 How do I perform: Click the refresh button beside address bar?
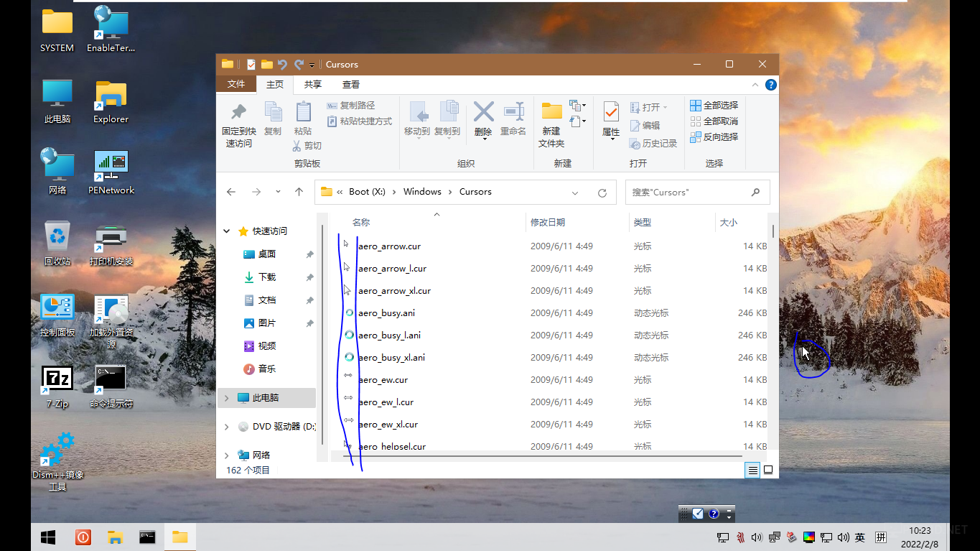pos(602,193)
